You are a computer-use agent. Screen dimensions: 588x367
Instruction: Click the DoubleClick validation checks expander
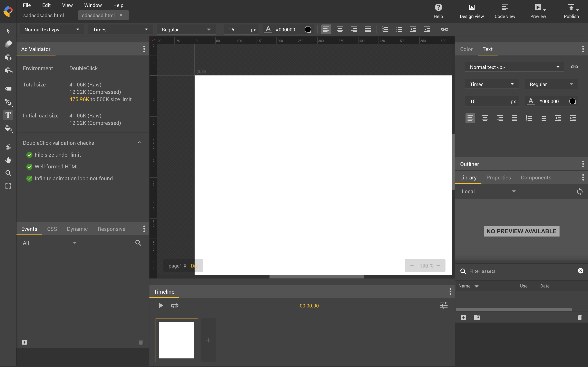pyautogui.click(x=139, y=143)
